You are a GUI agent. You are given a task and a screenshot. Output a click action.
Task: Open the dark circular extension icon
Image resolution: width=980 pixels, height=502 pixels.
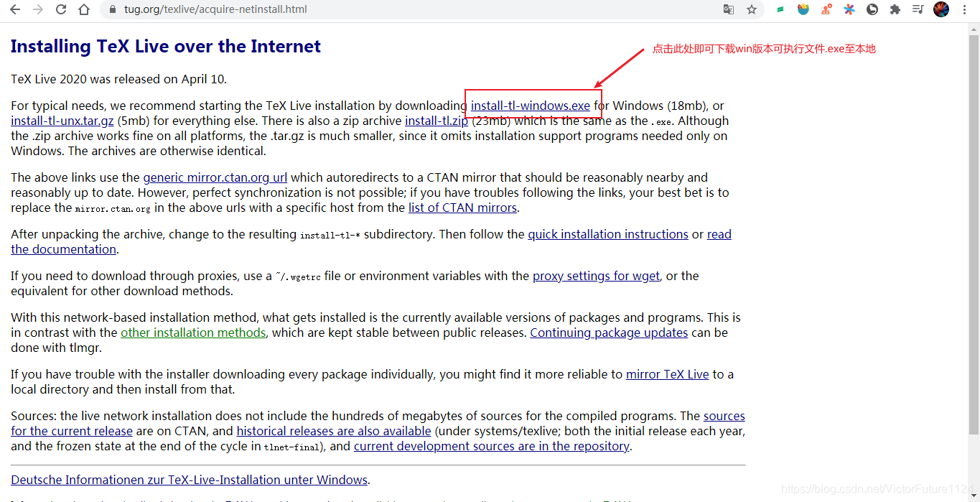click(872, 9)
